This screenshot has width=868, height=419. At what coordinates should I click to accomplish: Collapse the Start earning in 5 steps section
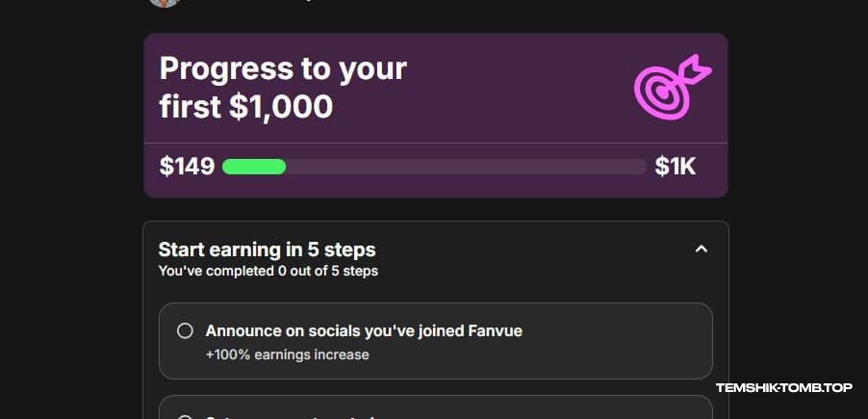(x=702, y=249)
